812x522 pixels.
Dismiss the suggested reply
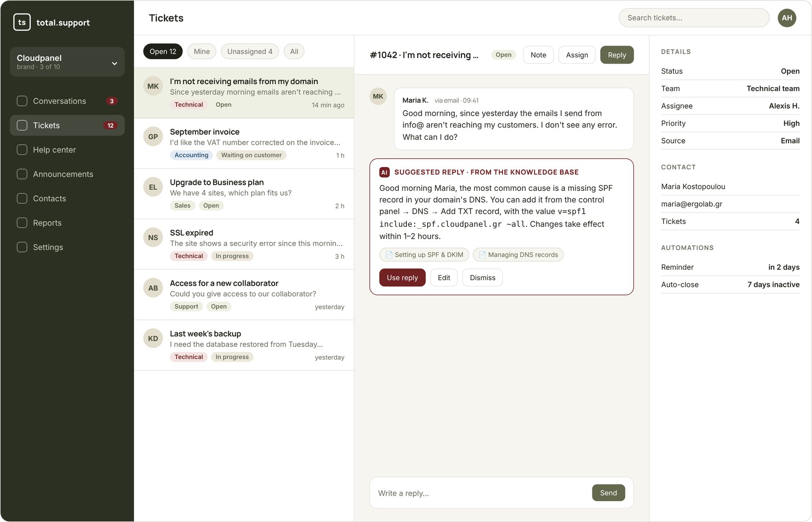[483, 278]
